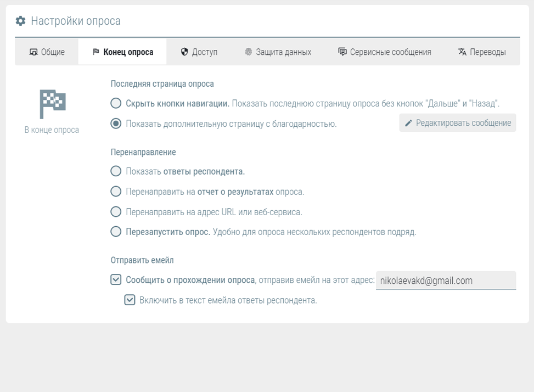Click the chat icon on Сервисные сообщения
Image resolution: width=534 pixels, height=392 pixels.
(x=342, y=52)
